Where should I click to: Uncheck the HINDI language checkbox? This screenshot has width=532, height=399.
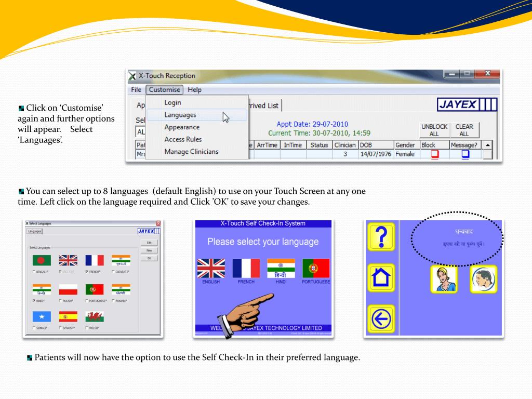pos(34,301)
